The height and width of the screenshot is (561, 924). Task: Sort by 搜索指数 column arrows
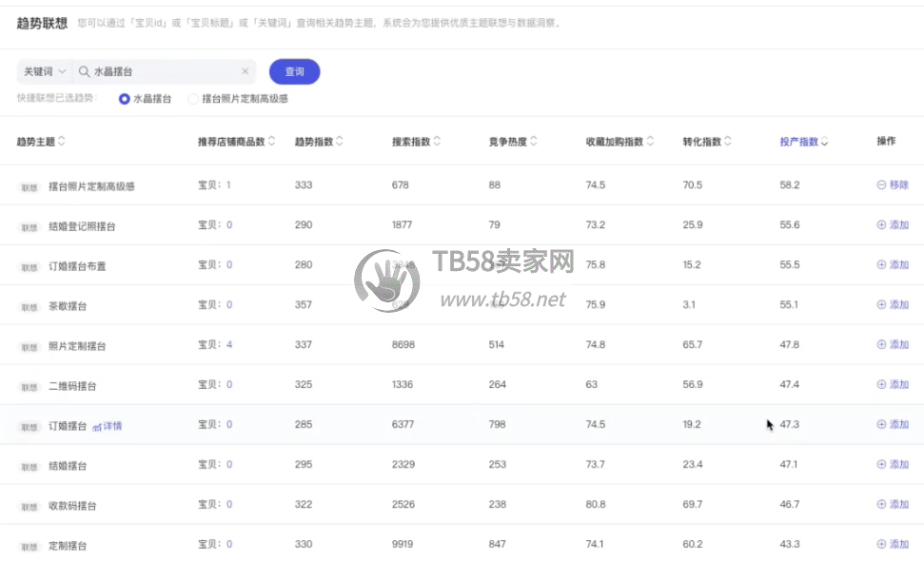[437, 142]
